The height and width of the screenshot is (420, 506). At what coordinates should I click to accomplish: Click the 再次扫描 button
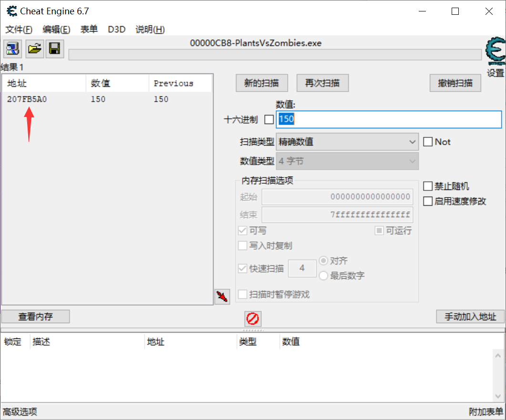pos(322,84)
